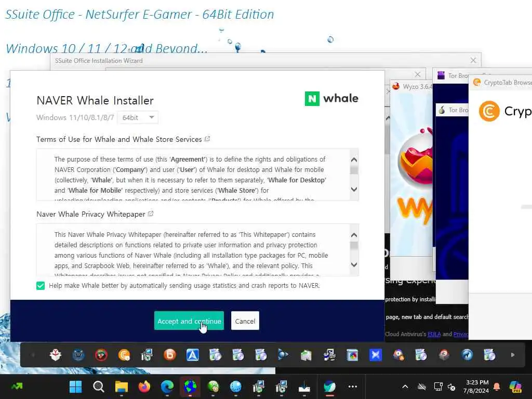The height and width of the screenshot is (399, 532).
Task: Select the Wyzo 3.6.4 installer title bar
Action: tap(411, 87)
